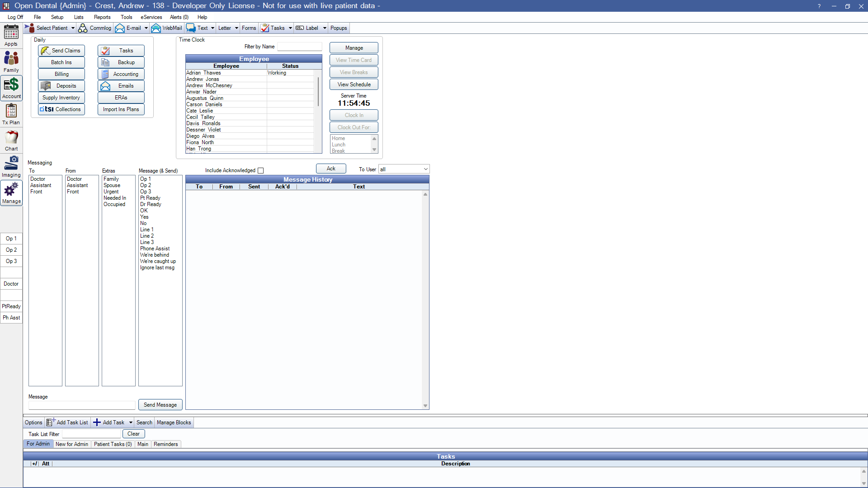Viewport: 868px width, 488px height.
Task: Open the Appts module icon
Action: [x=11, y=35]
